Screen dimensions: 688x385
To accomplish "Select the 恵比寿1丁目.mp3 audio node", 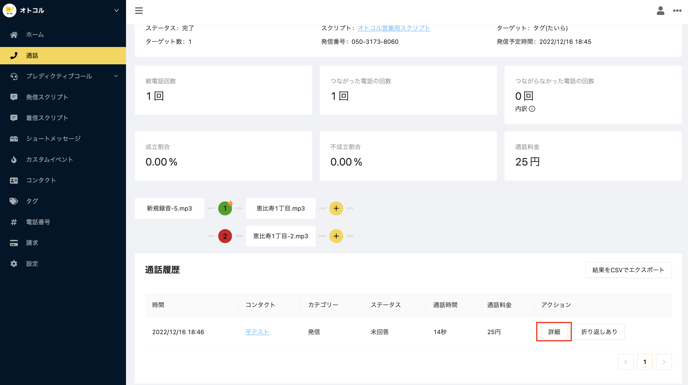I will tap(280, 209).
